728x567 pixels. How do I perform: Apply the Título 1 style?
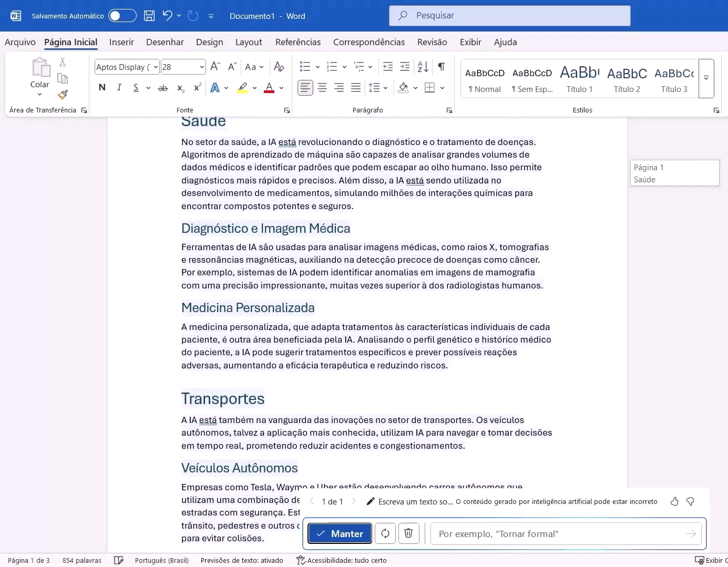click(579, 79)
